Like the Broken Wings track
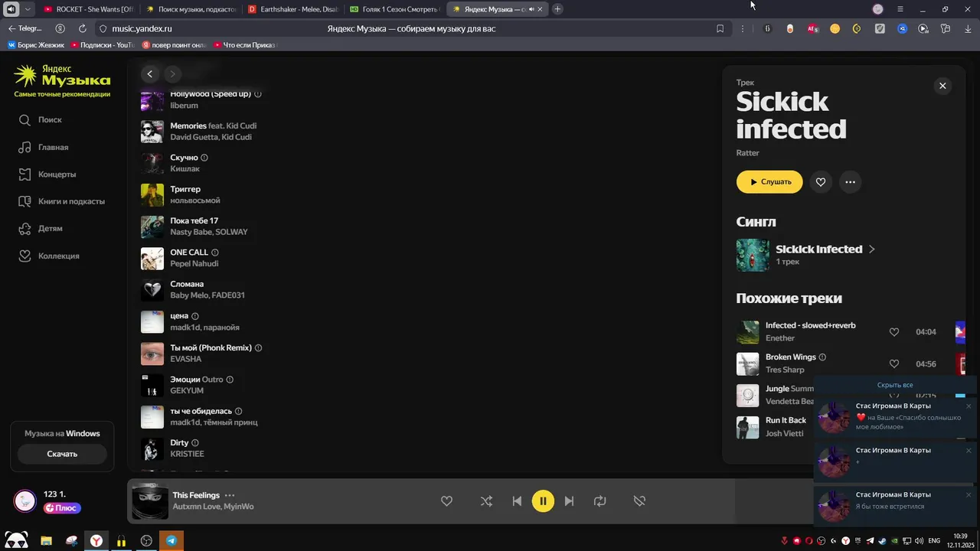The width and height of the screenshot is (980, 551). pyautogui.click(x=893, y=364)
